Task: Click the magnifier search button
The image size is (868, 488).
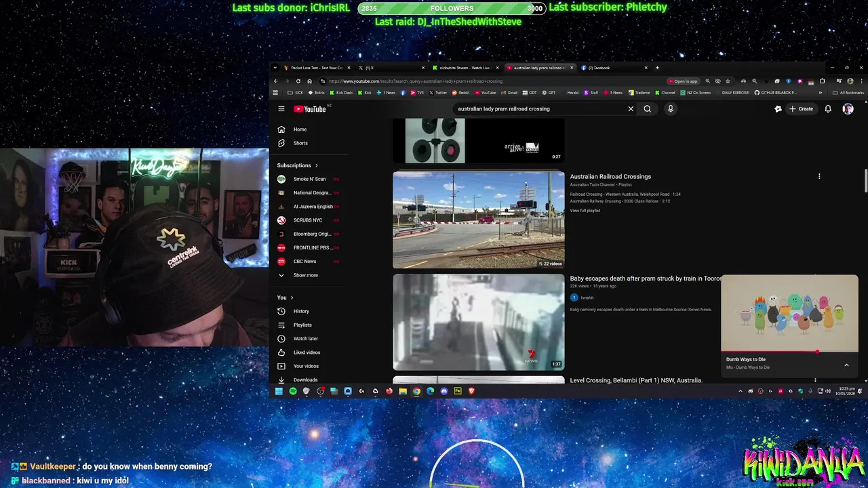Action: 648,108
